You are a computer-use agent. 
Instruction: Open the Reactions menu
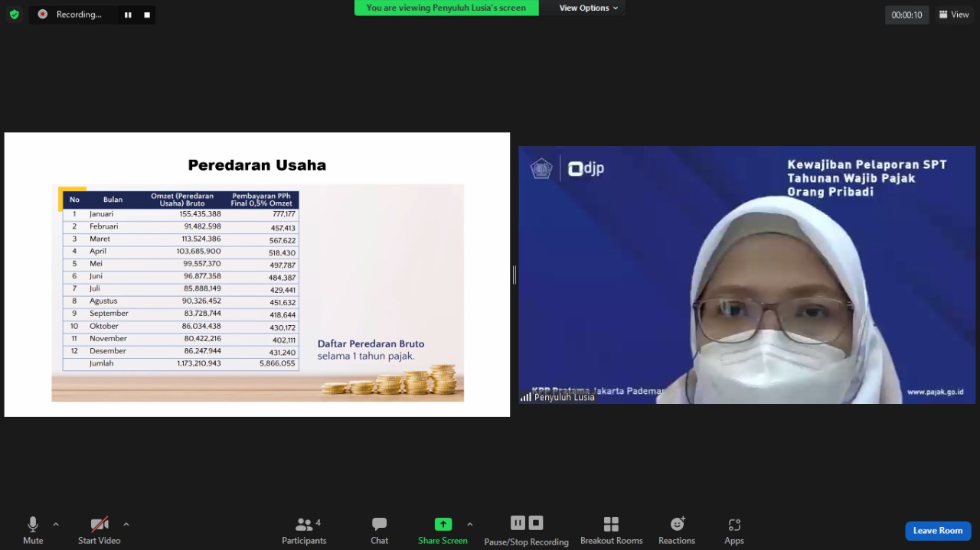[677, 530]
